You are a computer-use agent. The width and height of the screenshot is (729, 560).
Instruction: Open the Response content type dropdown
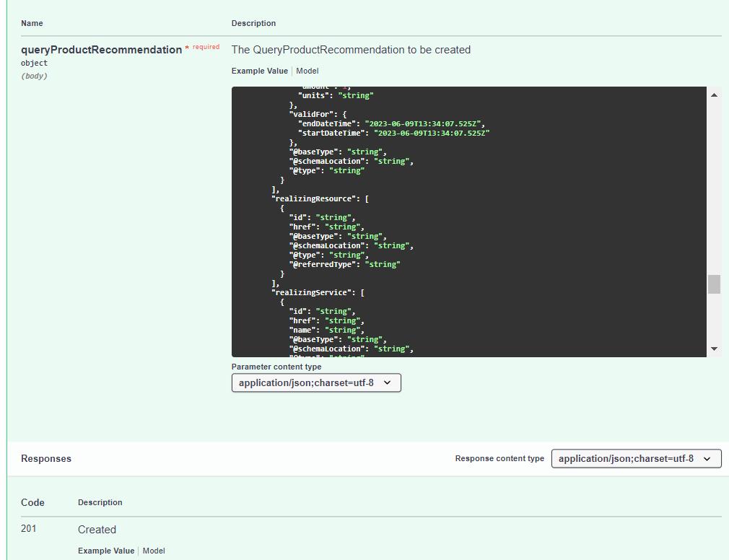click(x=636, y=458)
